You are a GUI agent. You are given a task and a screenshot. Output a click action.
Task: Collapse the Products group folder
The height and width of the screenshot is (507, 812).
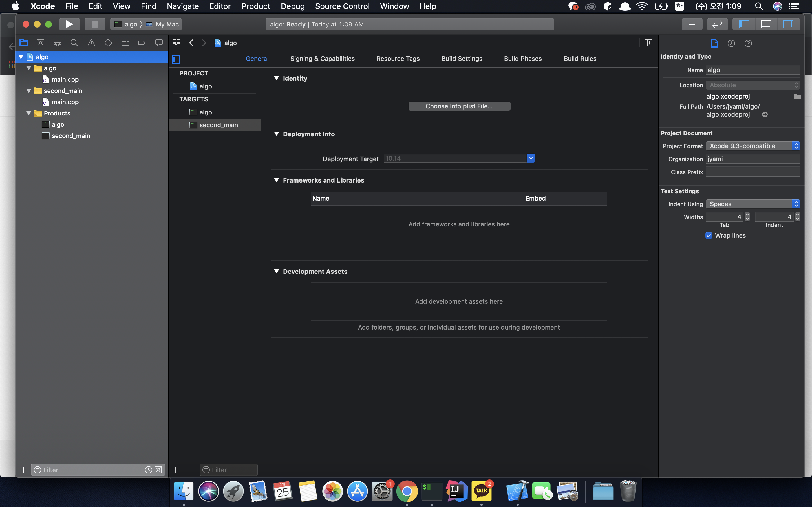coord(29,113)
